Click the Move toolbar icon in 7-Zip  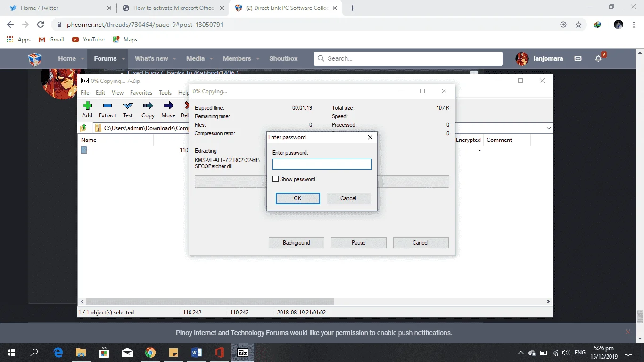(168, 106)
